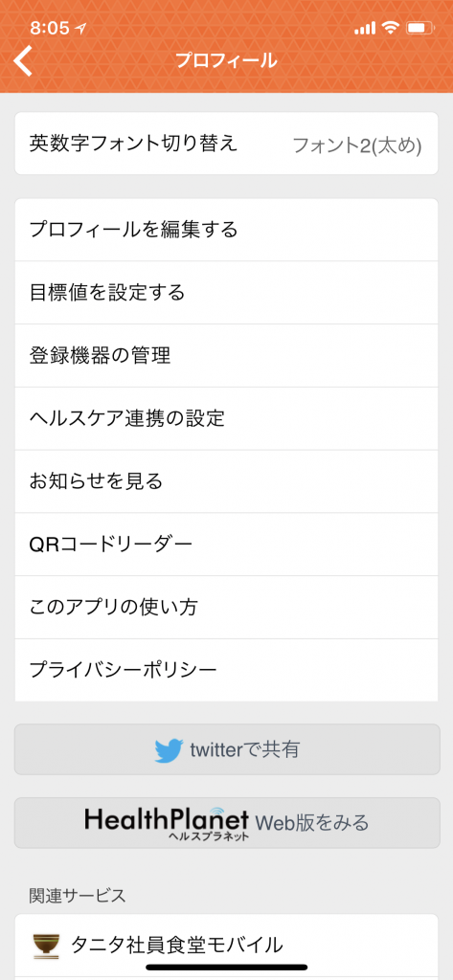Open このアプリの使い方
453x980 pixels.
226,608
